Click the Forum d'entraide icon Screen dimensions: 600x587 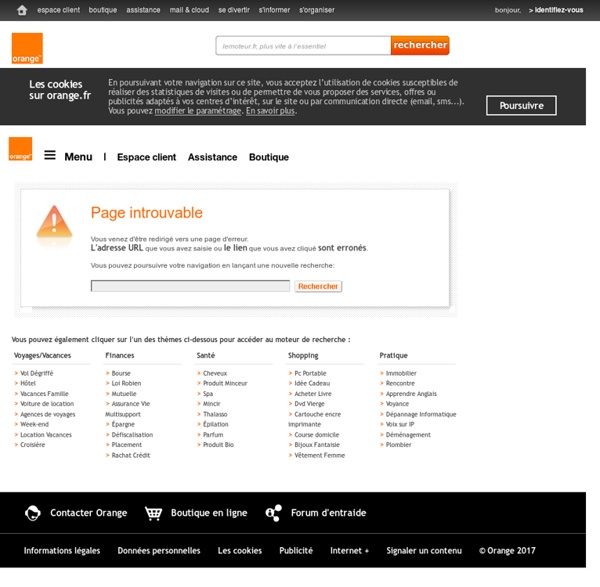[274, 513]
